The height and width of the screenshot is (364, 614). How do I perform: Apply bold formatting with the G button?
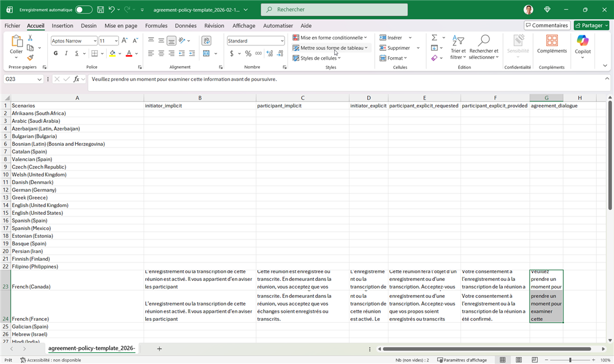(55, 53)
